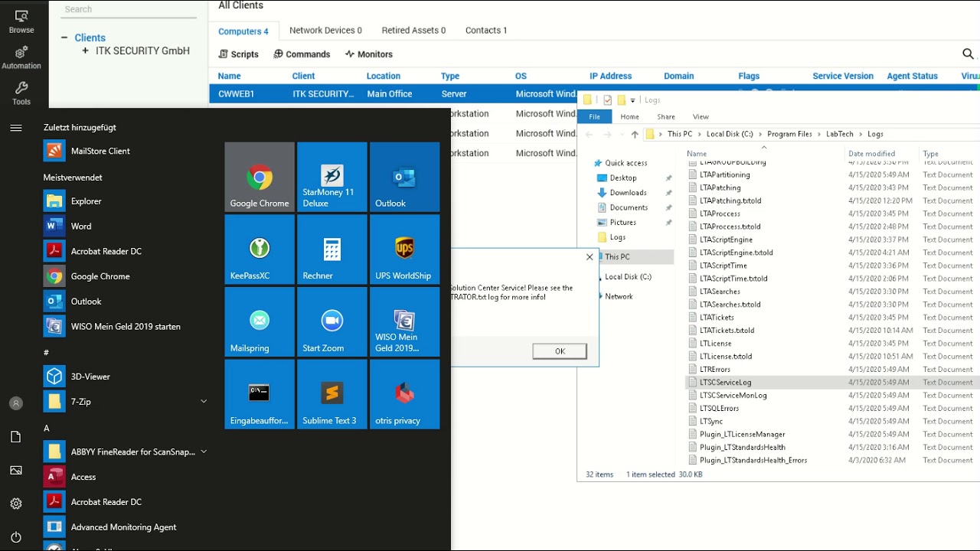The width and height of the screenshot is (980, 551).
Task: Launch the Eingabeaufforderung command prompt tile
Action: 260,395
